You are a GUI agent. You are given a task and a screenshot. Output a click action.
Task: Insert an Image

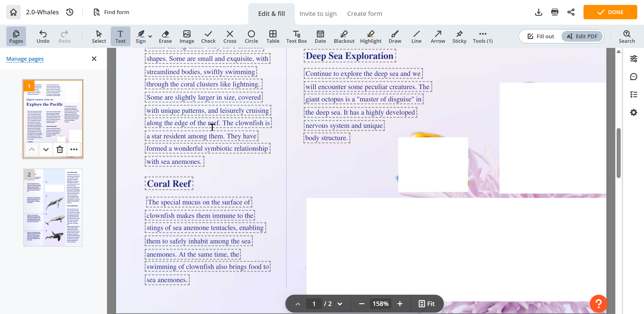point(187,36)
